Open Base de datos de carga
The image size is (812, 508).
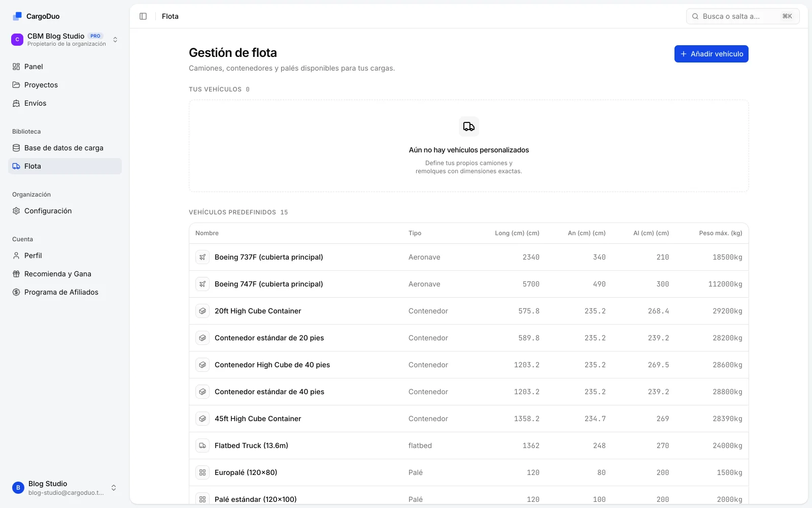tap(65, 148)
